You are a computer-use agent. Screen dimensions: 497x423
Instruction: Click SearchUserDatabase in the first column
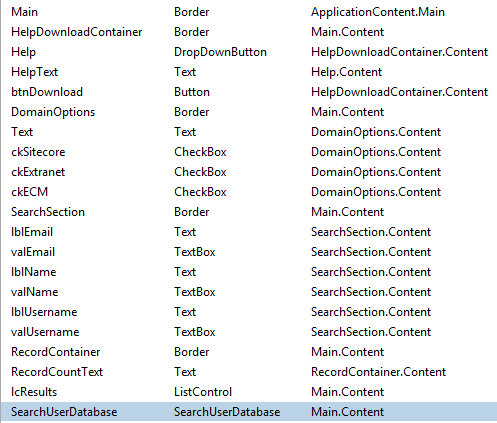(64, 412)
